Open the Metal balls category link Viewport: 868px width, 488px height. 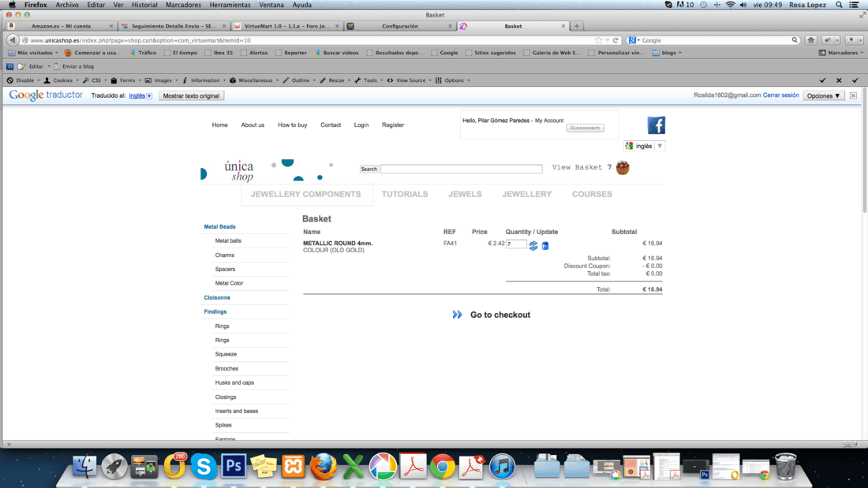click(x=228, y=241)
